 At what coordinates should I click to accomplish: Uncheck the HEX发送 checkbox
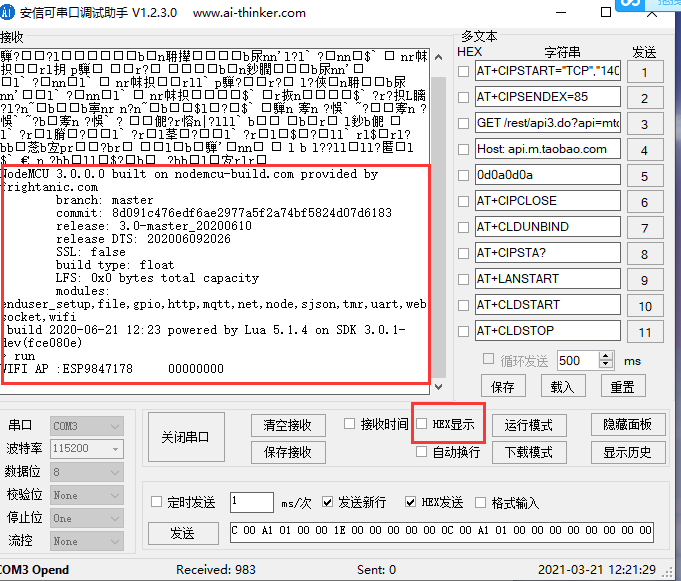pyautogui.click(x=410, y=502)
